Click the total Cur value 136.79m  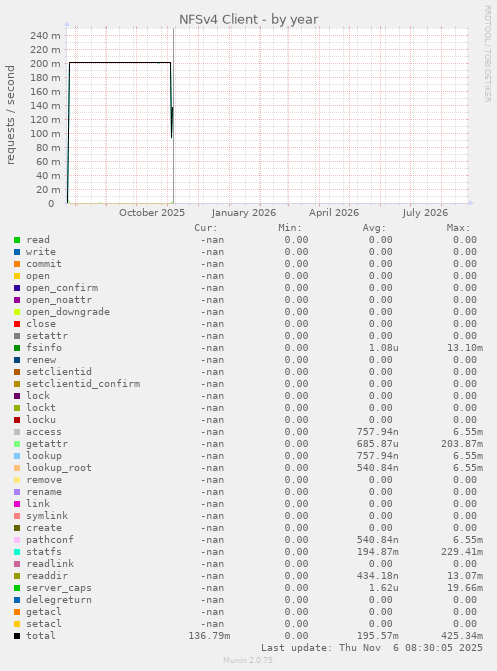(x=209, y=636)
